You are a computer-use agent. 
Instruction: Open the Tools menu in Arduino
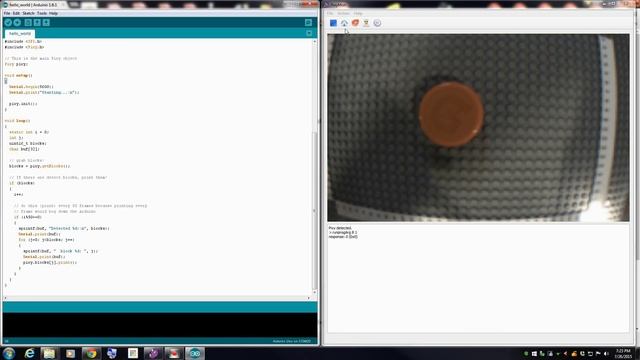point(42,13)
